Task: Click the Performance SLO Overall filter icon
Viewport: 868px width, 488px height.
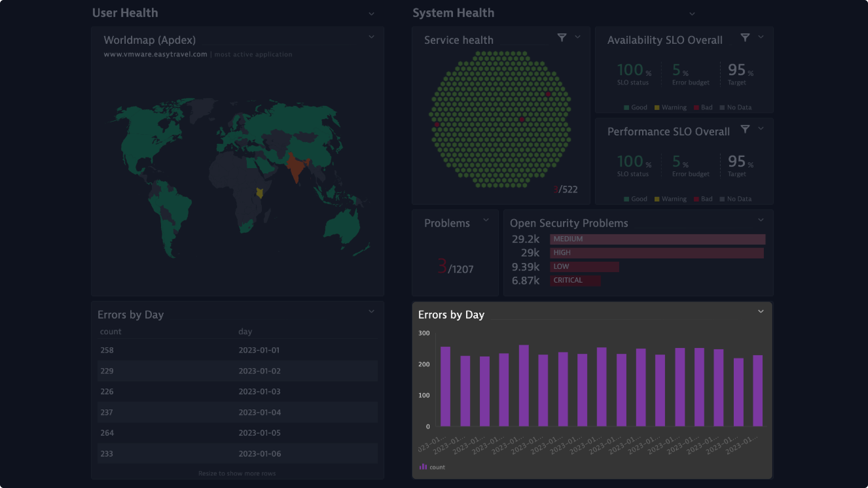Action: coord(745,129)
